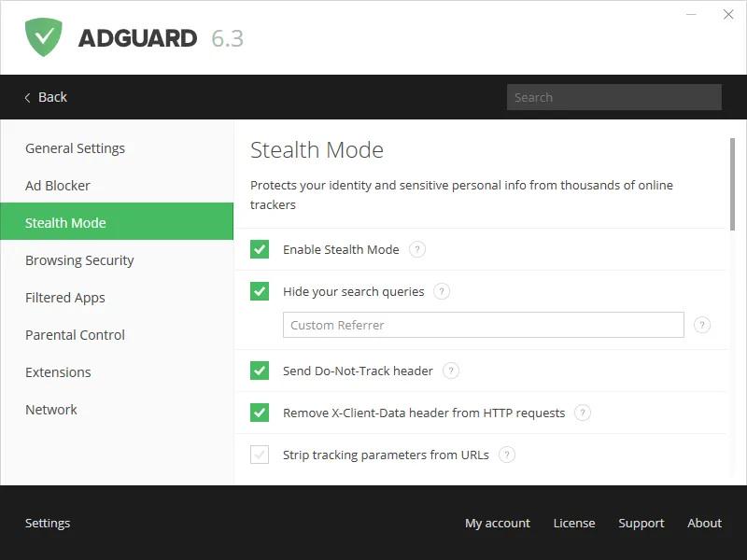This screenshot has height=560, width=747.
Task: Click help icon next to Custom Referrer field
Action: coord(702,325)
